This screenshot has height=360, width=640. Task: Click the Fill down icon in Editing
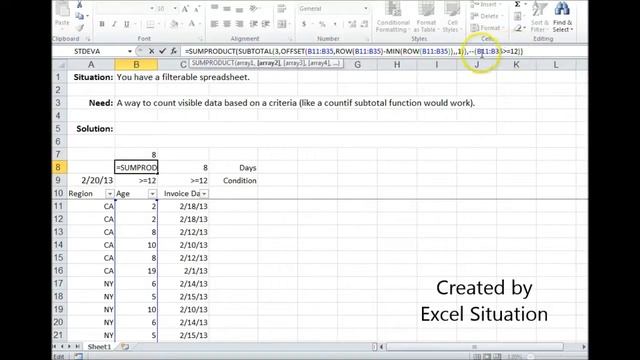coord(517,16)
